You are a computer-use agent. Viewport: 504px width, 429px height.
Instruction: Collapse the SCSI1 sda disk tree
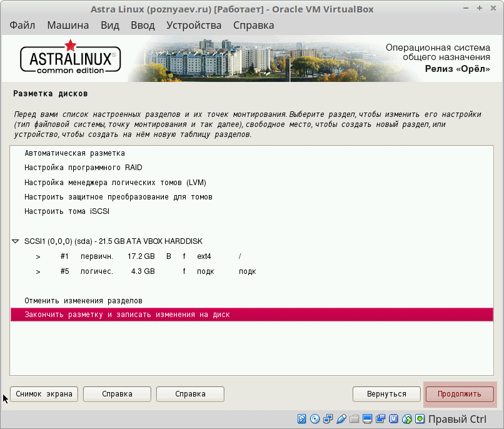(16, 241)
